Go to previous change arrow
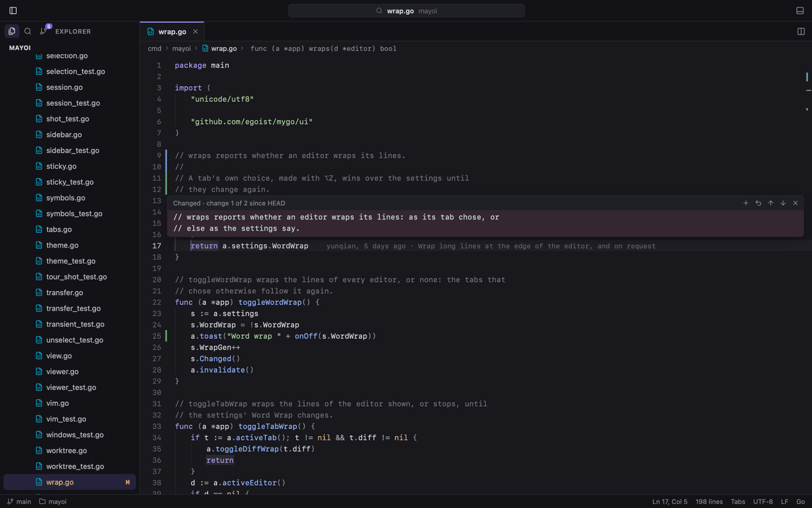 770,203
